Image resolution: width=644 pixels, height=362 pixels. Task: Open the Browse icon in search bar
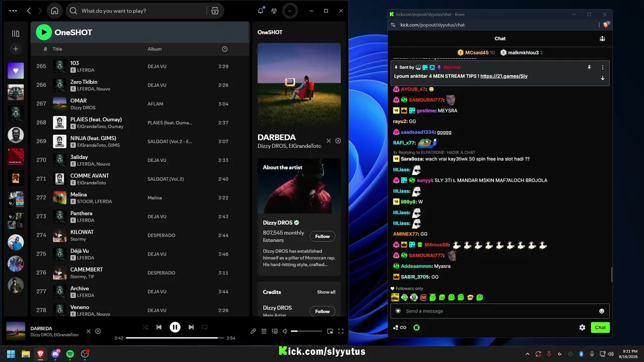(215, 11)
